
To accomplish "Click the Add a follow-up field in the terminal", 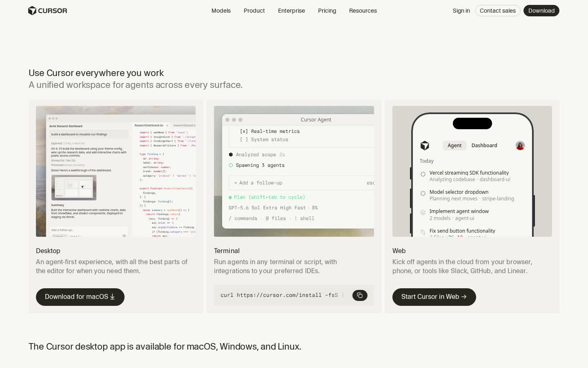I will click(x=301, y=183).
